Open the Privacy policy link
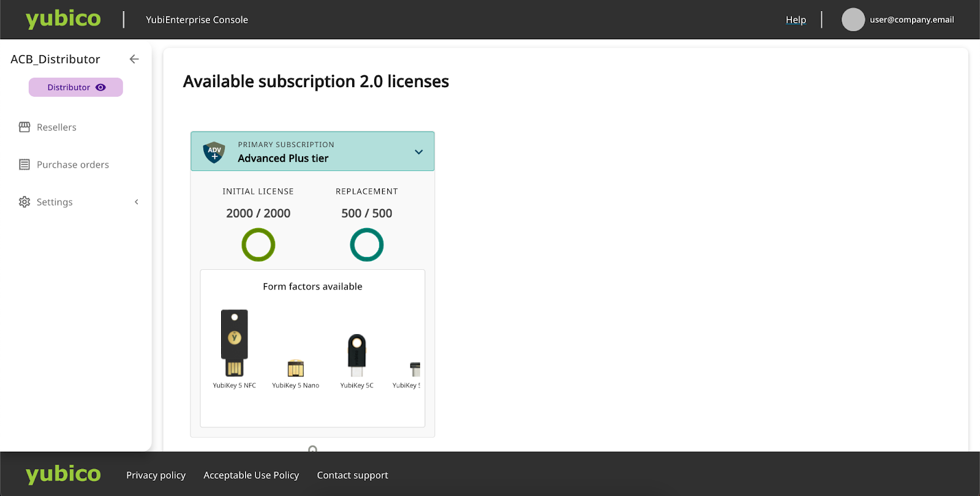 (156, 475)
